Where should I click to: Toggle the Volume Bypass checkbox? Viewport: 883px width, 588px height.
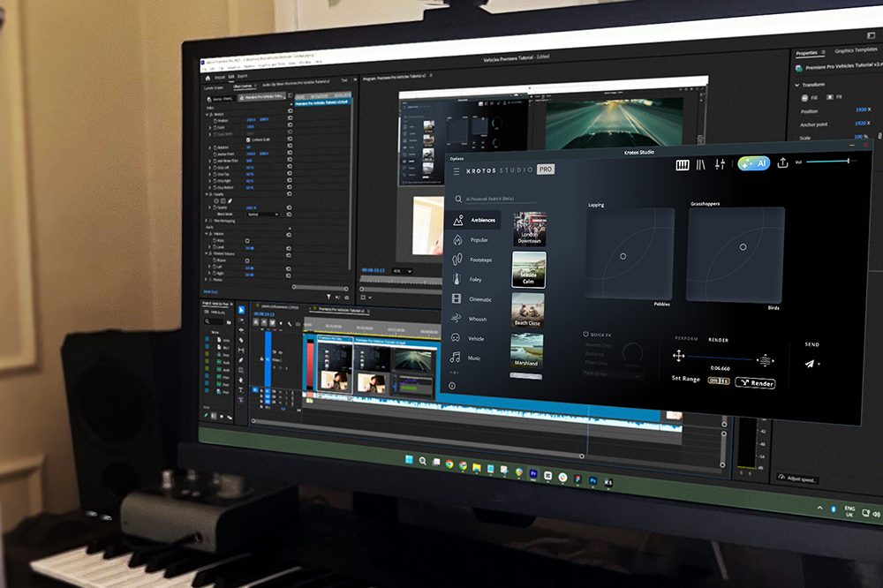coord(247,240)
